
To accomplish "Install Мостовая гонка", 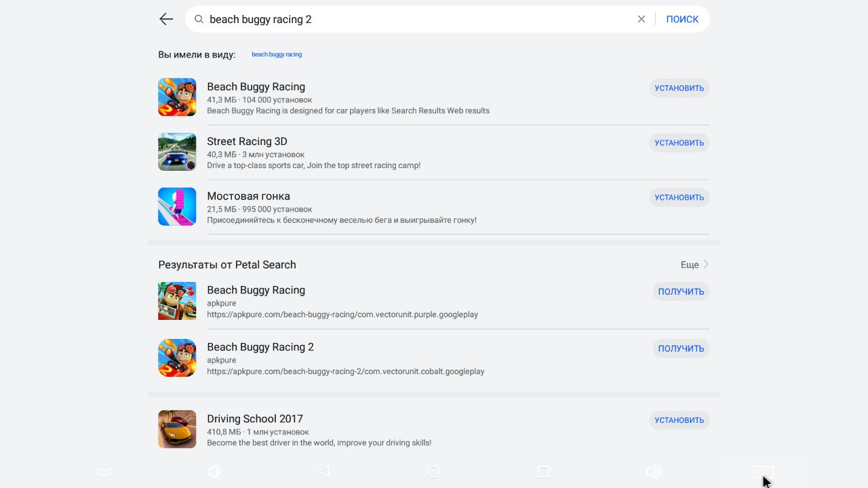I will [x=679, y=197].
